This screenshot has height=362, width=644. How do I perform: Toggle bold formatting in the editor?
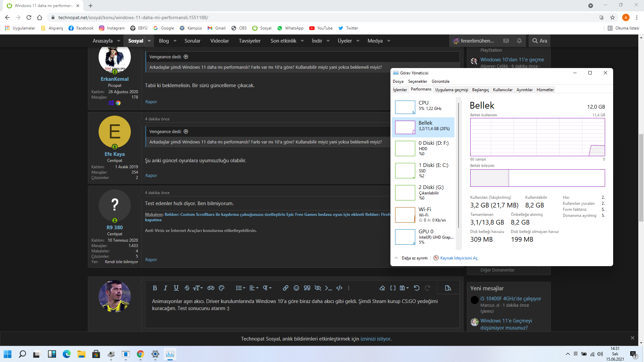[155, 288]
